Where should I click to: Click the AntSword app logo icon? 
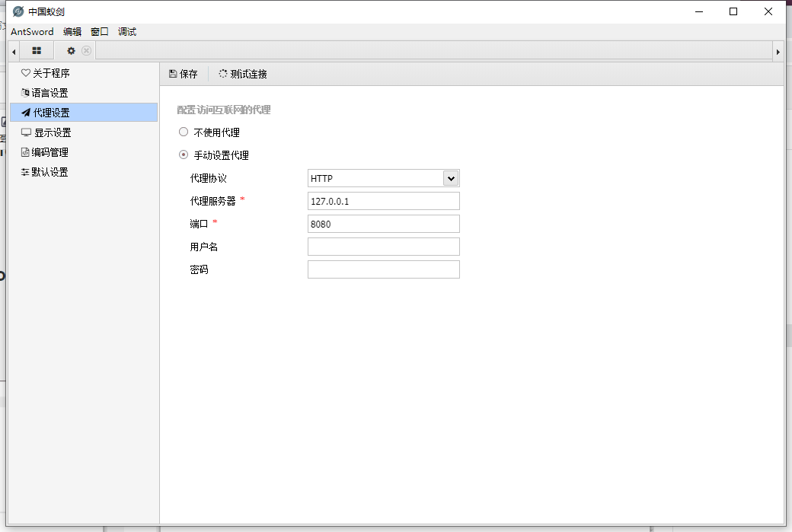click(x=18, y=11)
